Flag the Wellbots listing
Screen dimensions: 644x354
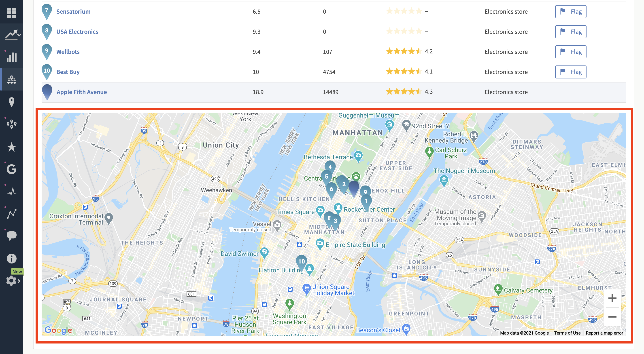571,52
